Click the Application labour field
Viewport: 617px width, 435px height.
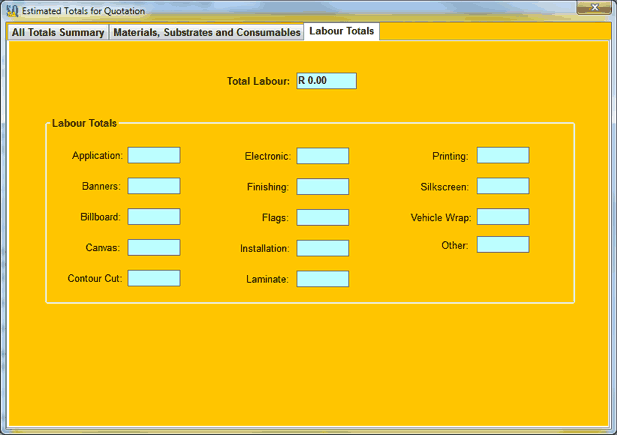[x=154, y=155]
